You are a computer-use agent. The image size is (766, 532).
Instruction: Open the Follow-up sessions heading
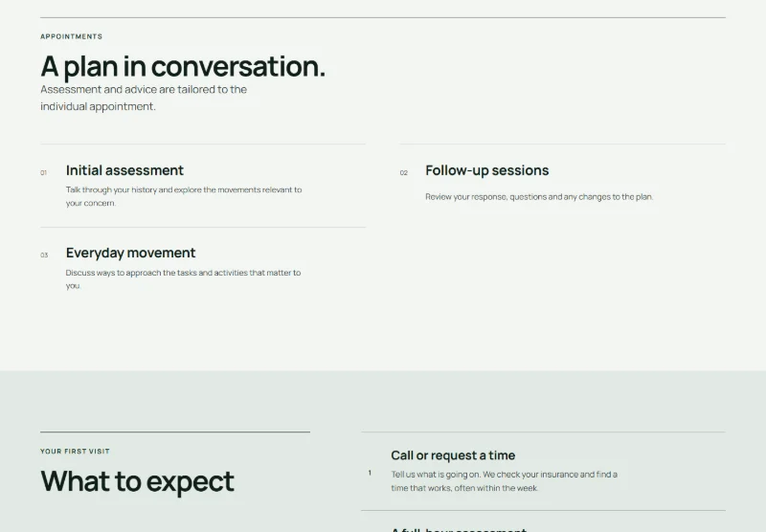pyautogui.click(x=487, y=170)
